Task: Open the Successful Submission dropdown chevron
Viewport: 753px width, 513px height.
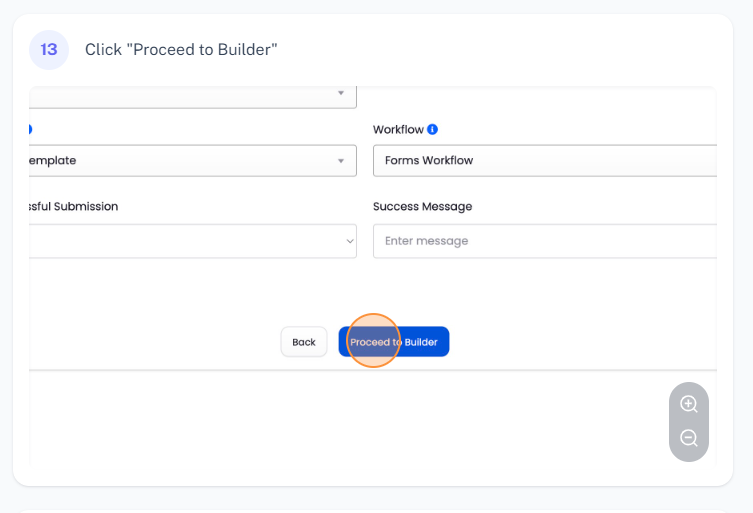Action: coord(349,241)
